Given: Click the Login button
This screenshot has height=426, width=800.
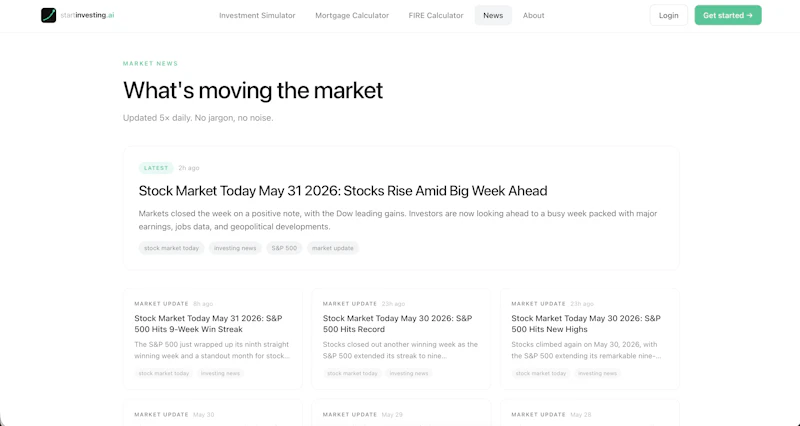Looking at the screenshot, I should 668,15.
